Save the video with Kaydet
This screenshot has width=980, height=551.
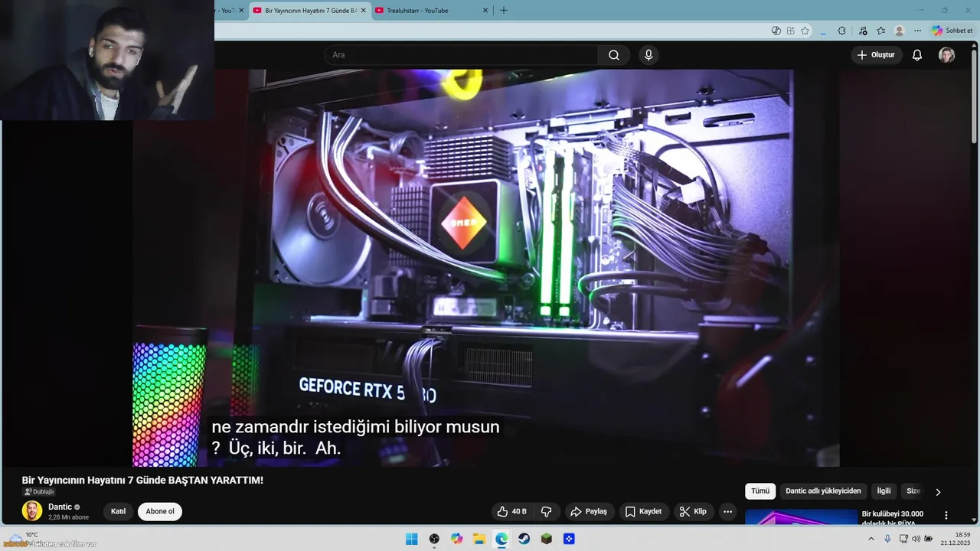pyautogui.click(x=643, y=511)
